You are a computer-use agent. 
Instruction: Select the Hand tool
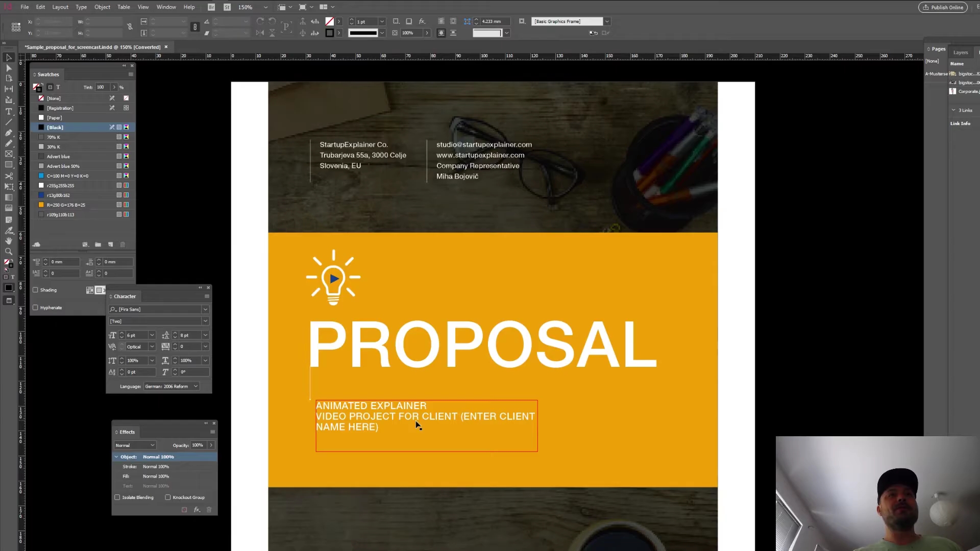point(9,241)
